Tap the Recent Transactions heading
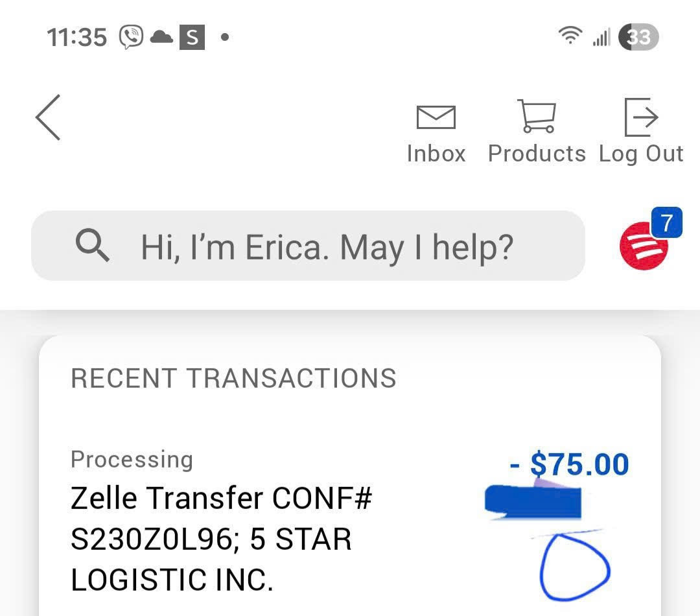The width and height of the screenshot is (700, 616). coord(233,378)
